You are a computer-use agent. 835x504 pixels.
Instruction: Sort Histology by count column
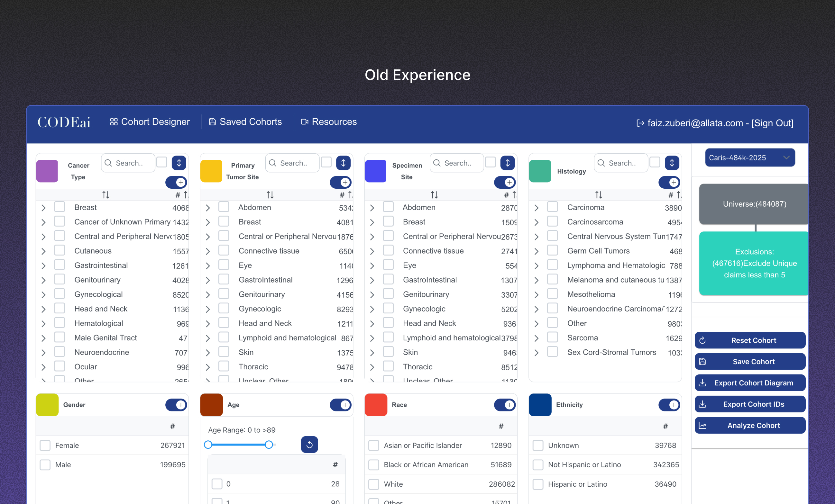675,195
